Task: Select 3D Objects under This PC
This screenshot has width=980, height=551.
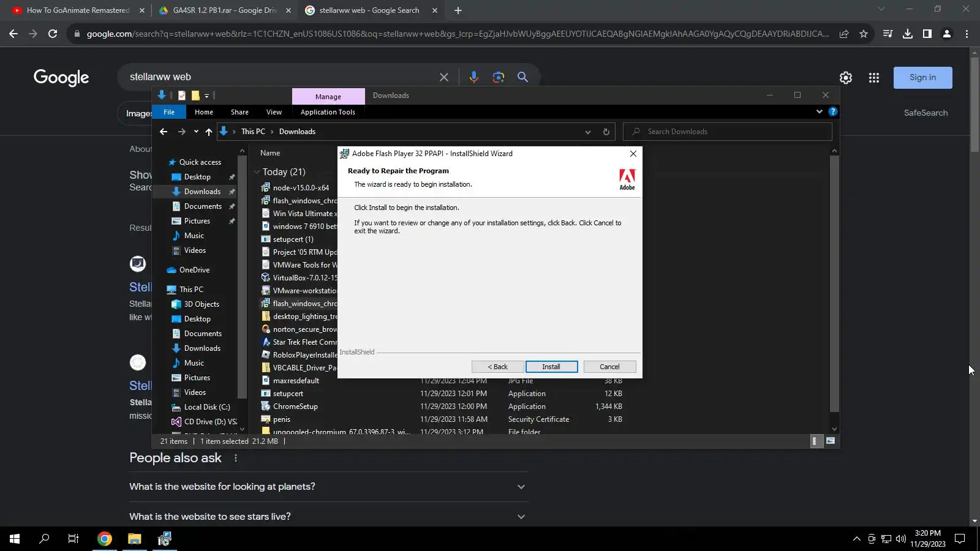Action: coord(202,304)
